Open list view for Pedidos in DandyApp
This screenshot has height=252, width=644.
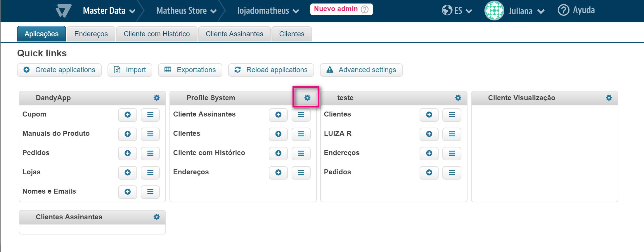(x=150, y=153)
